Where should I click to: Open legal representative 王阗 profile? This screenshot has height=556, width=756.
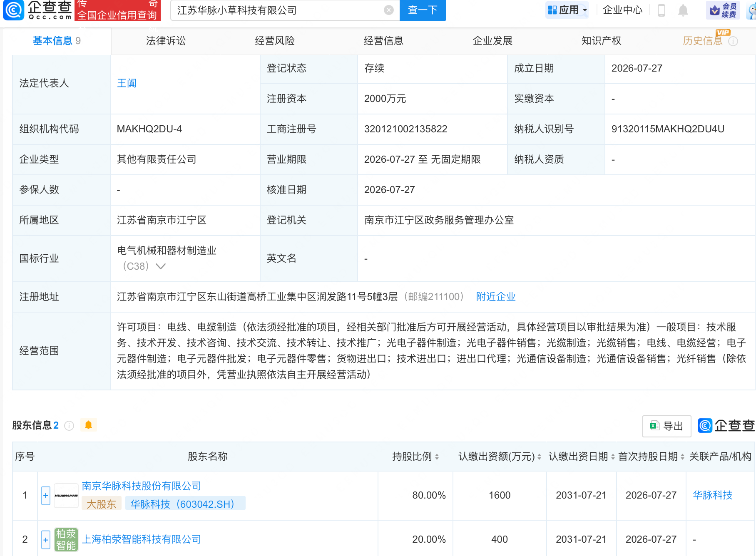127,83
